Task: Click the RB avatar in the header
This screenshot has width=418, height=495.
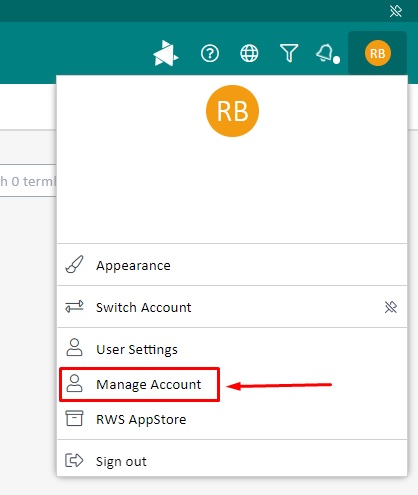Action: pos(377,53)
